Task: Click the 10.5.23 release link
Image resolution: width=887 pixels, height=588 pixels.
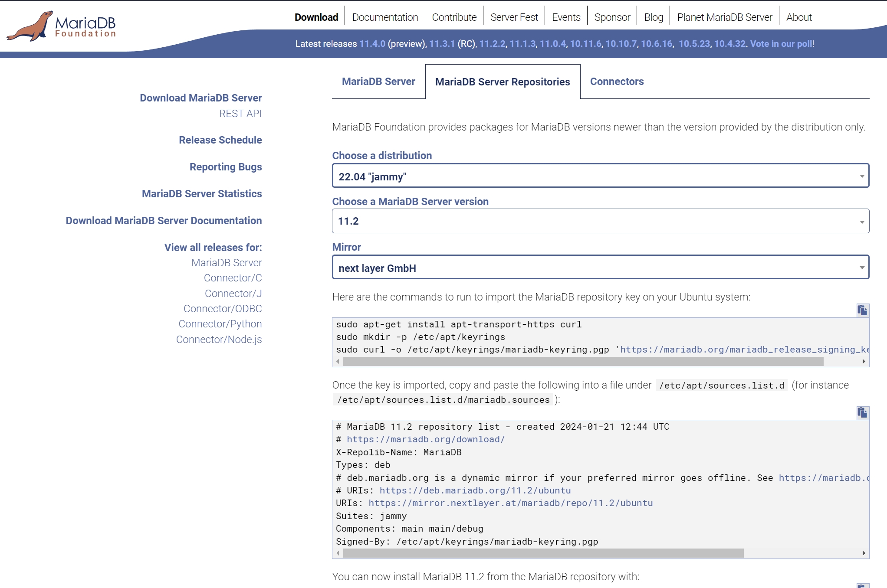Action: [694, 44]
